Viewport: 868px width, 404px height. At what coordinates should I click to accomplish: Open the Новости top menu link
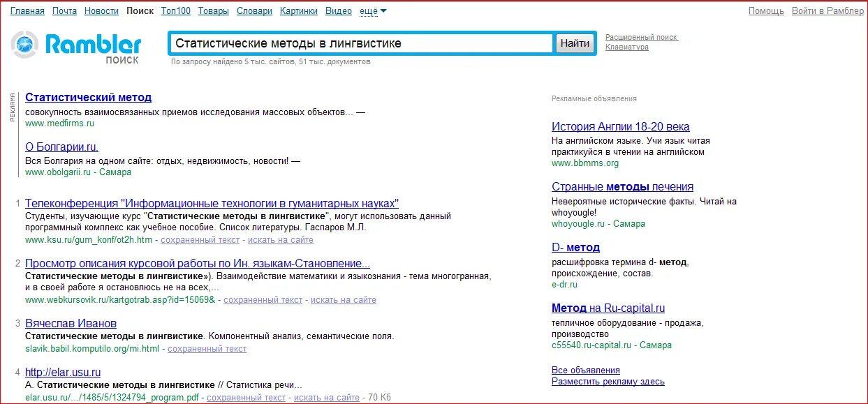(x=101, y=11)
